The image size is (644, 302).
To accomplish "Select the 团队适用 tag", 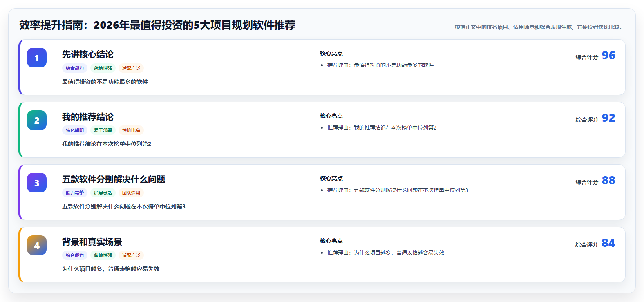I will pyautogui.click(x=131, y=193).
